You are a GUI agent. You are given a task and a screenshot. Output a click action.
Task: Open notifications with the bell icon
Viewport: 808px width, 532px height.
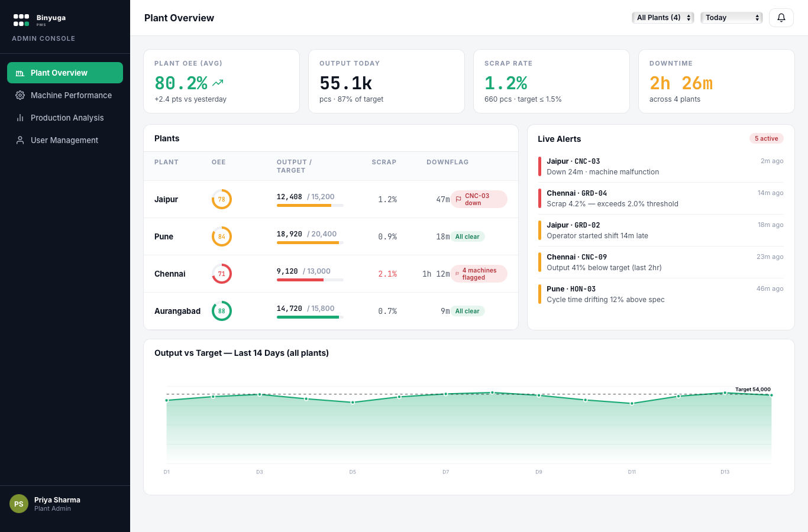(781, 18)
